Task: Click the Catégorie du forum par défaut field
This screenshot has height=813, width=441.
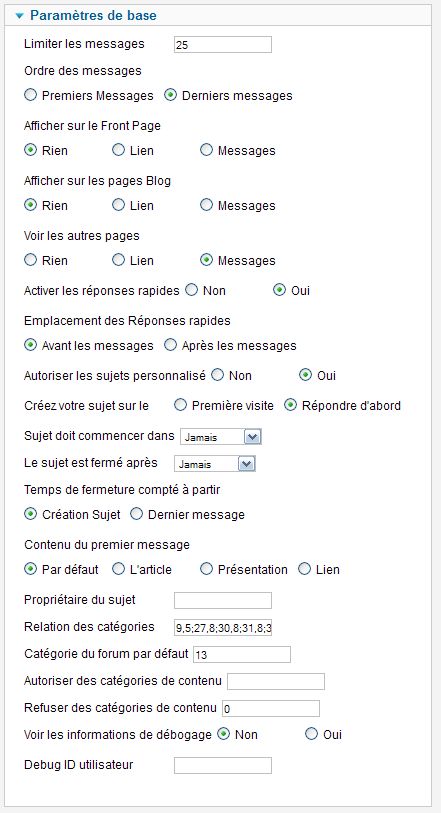Action: [x=242, y=654]
